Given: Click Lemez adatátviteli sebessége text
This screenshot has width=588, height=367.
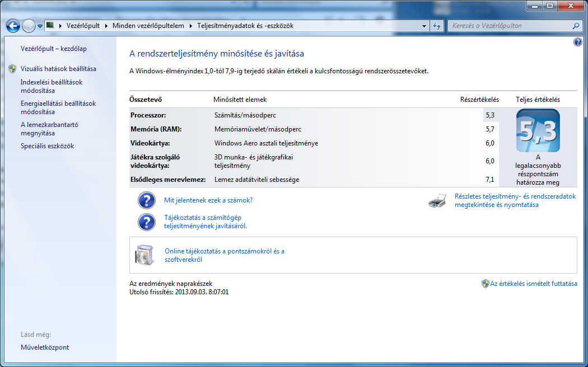Looking at the screenshot, I should coord(257,180).
